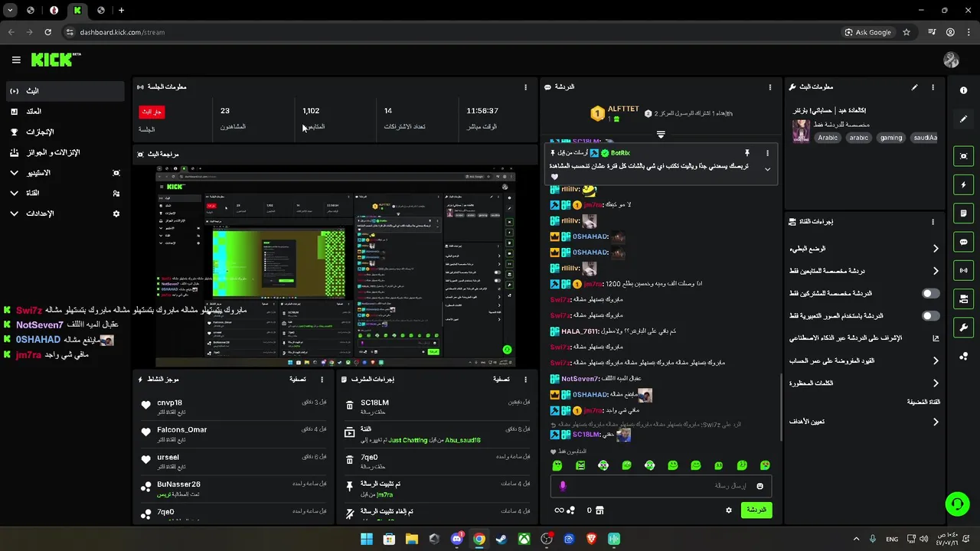The image size is (980, 551).
Task: Open chat panel three-dot menu
Action: [x=769, y=87]
